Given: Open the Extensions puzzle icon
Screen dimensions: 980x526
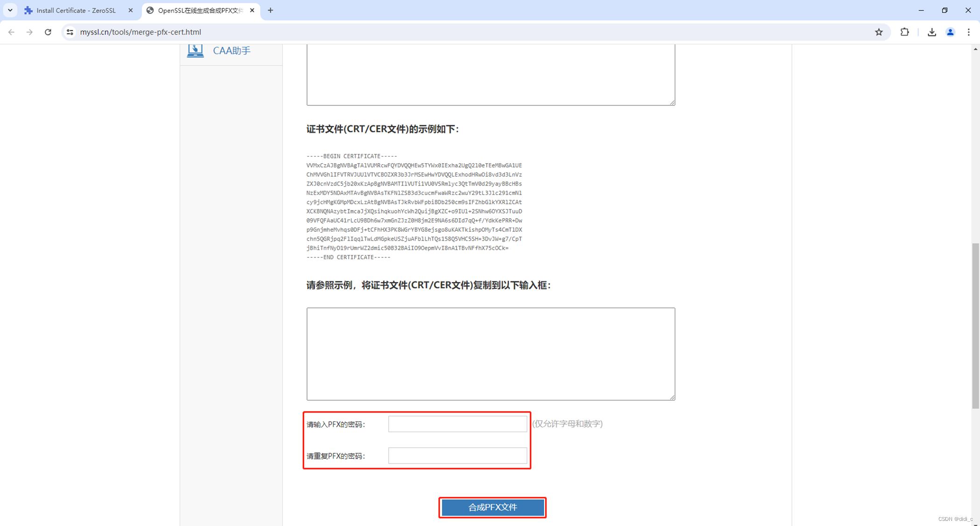Looking at the screenshot, I should coord(904,32).
